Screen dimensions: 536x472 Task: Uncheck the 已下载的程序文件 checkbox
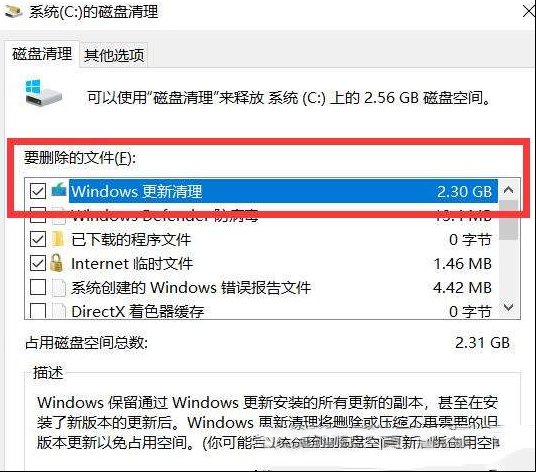click(x=38, y=239)
